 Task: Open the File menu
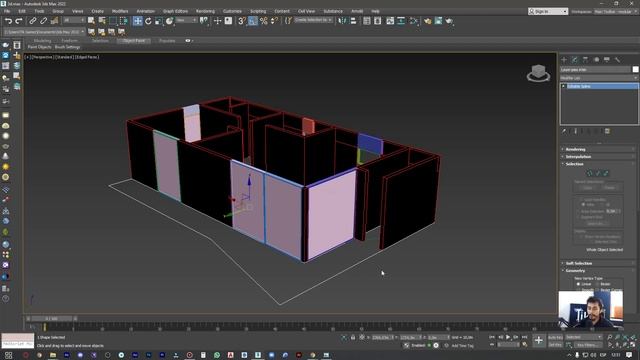(7, 11)
